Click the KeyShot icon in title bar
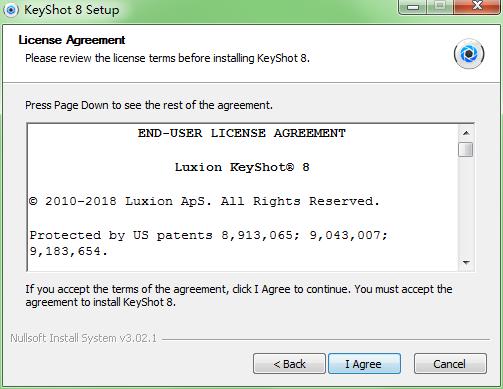This screenshot has height=389, width=503. (x=11, y=10)
